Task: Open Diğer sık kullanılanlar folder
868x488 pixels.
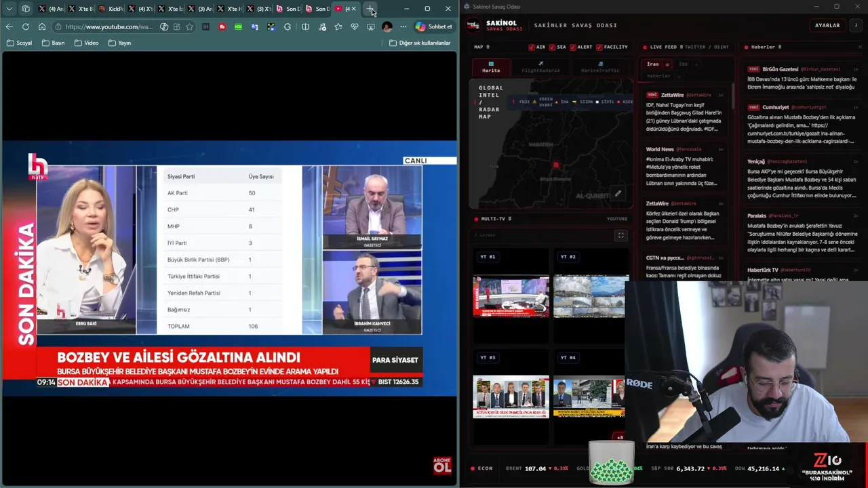Action: (x=420, y=43)
